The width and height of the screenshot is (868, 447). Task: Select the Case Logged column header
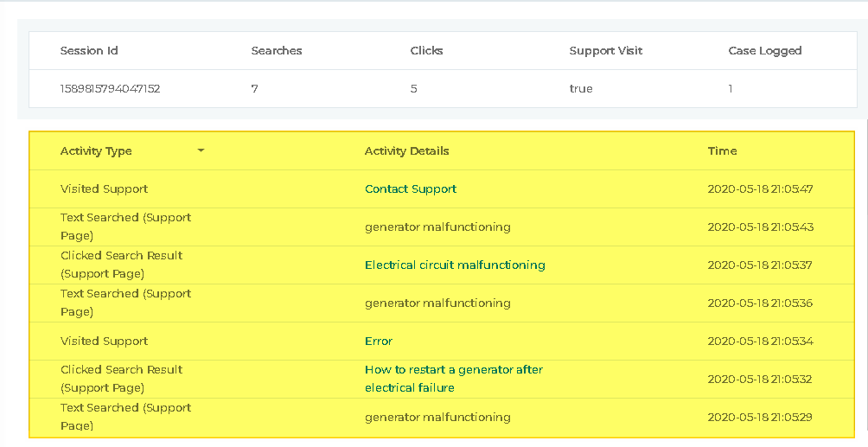point(765,50)
